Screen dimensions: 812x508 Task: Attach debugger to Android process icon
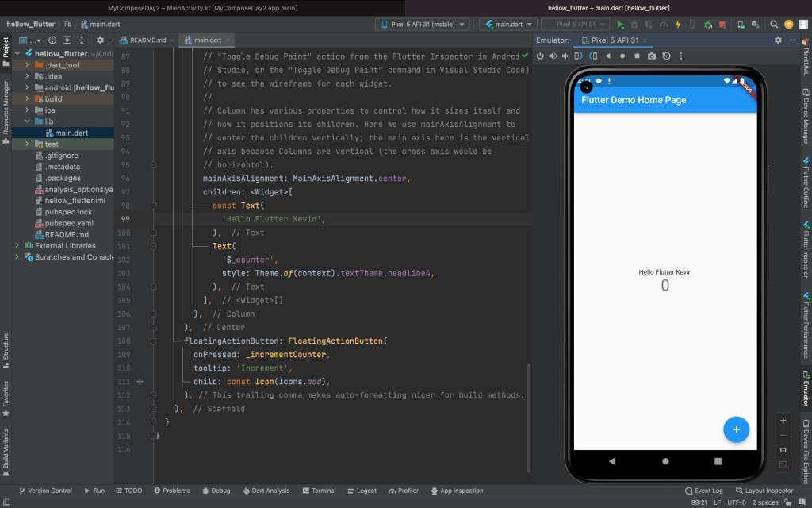pos(708,25)
